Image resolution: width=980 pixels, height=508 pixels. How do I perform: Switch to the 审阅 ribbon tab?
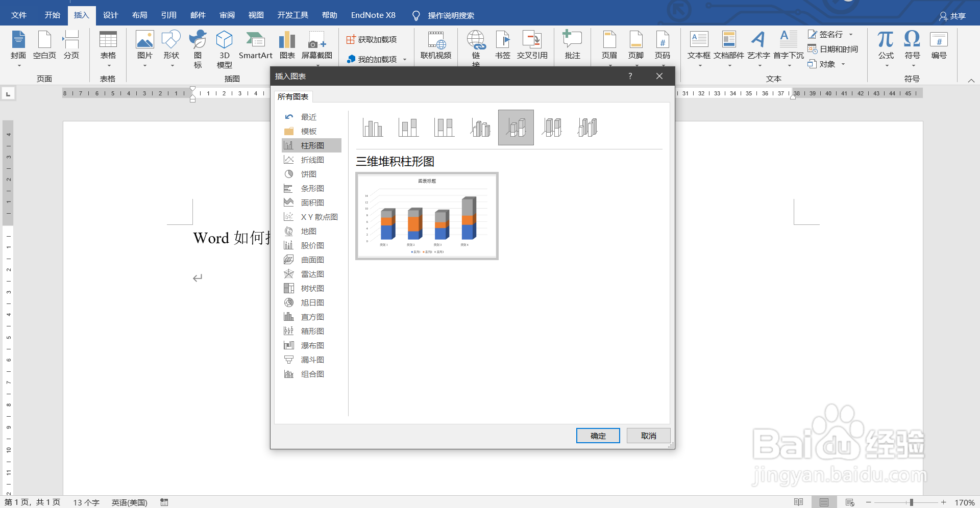pyautogui.click(x=227, y=15)
